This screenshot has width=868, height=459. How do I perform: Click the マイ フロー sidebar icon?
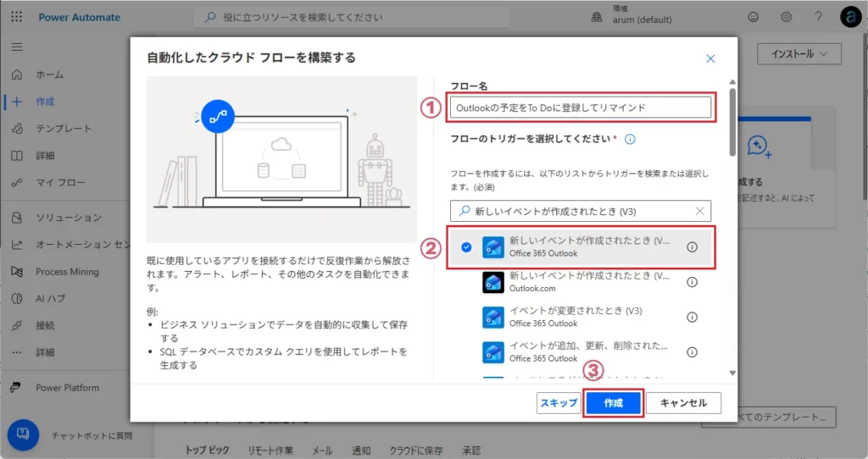[x=17, y=182]
